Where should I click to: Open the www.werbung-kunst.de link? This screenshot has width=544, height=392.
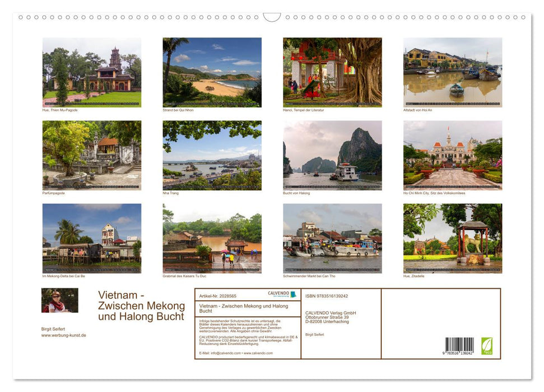tap(63, 334)
